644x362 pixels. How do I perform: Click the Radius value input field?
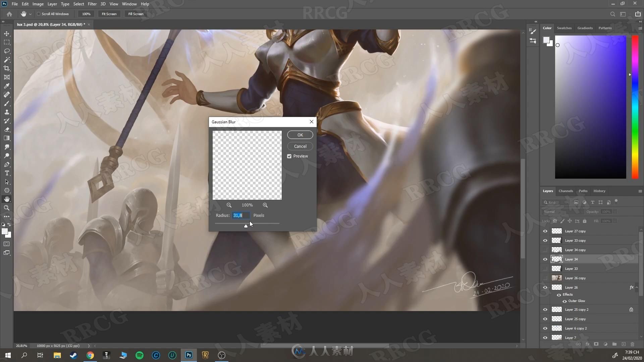(240, 215)
